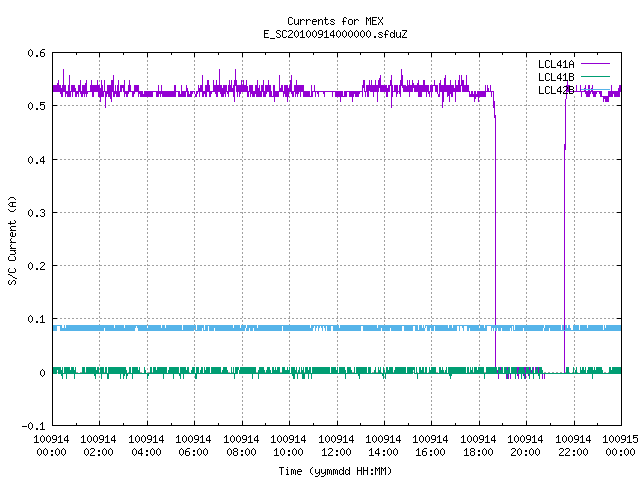640x480 pixels.
Task: Click the y-axis tick value 0.4
Action: [x=36, y=160]
